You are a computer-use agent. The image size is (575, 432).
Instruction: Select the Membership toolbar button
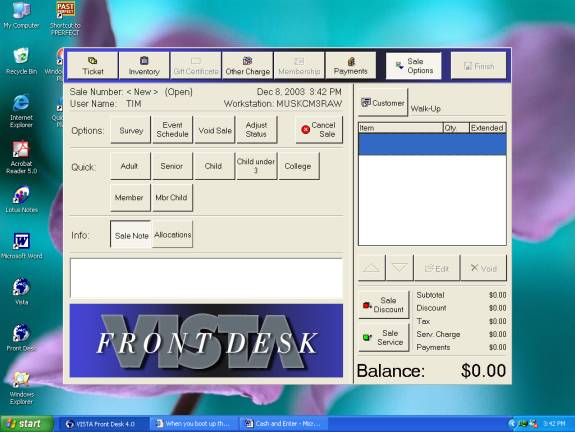(x=299, y=66)
